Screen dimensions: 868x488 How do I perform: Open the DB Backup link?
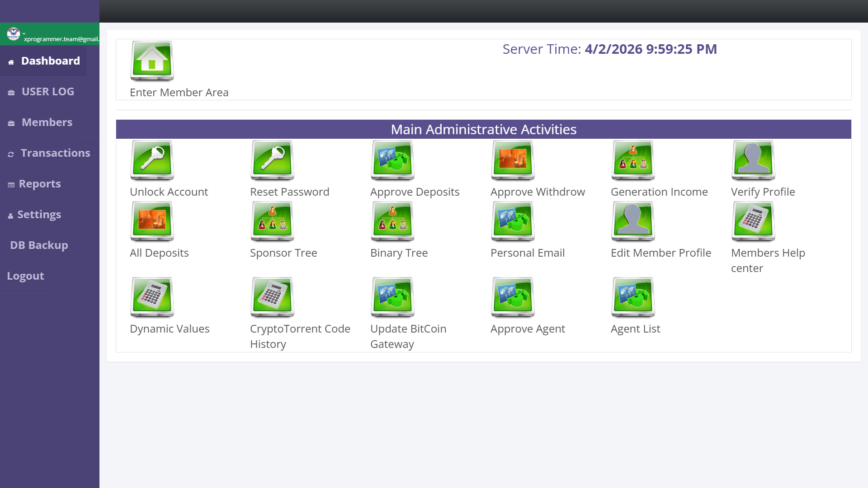(39, 245)
